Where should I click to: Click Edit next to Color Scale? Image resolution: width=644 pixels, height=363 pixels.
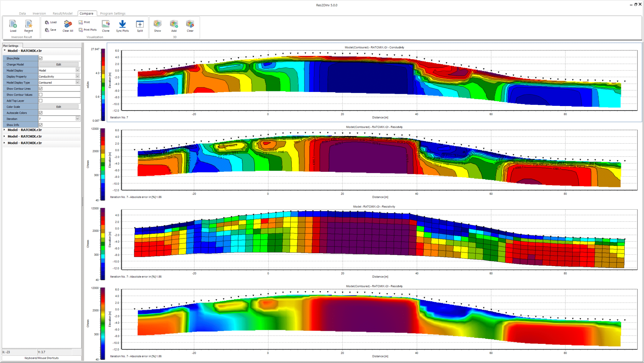point(59,106)
